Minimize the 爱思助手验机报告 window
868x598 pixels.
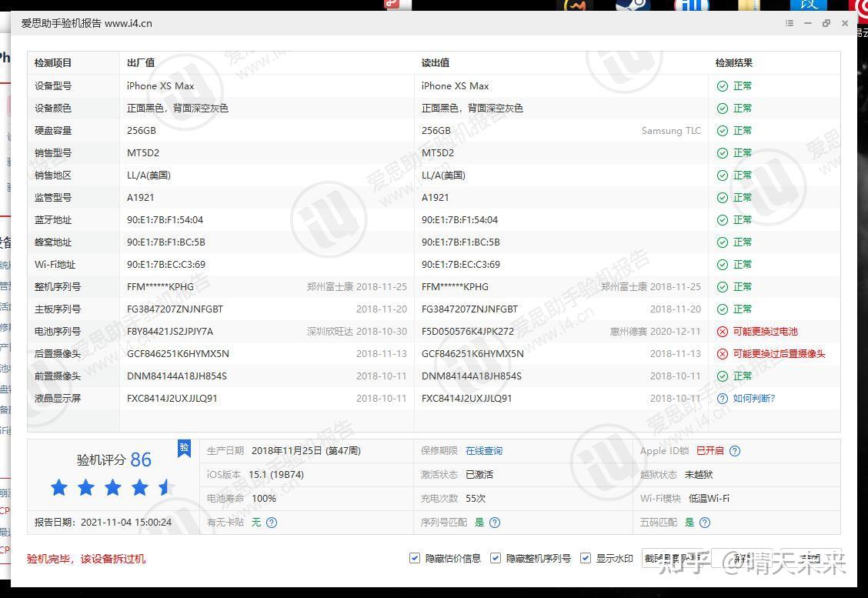click(x=808, y=23)
